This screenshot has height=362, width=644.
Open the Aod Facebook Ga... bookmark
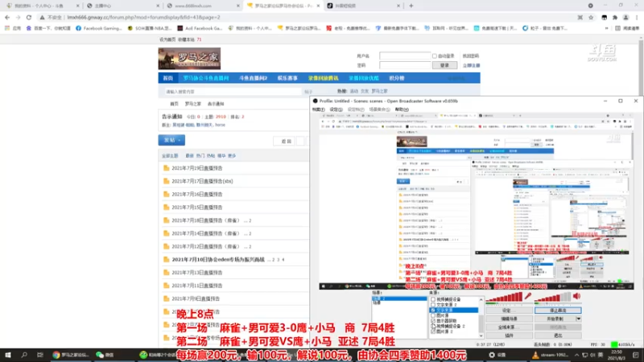(x=200, y=28)
